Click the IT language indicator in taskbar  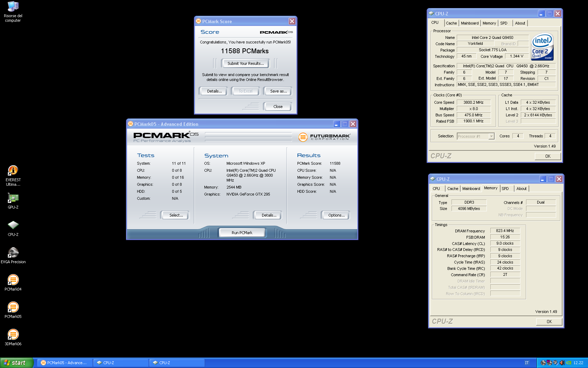527,363
